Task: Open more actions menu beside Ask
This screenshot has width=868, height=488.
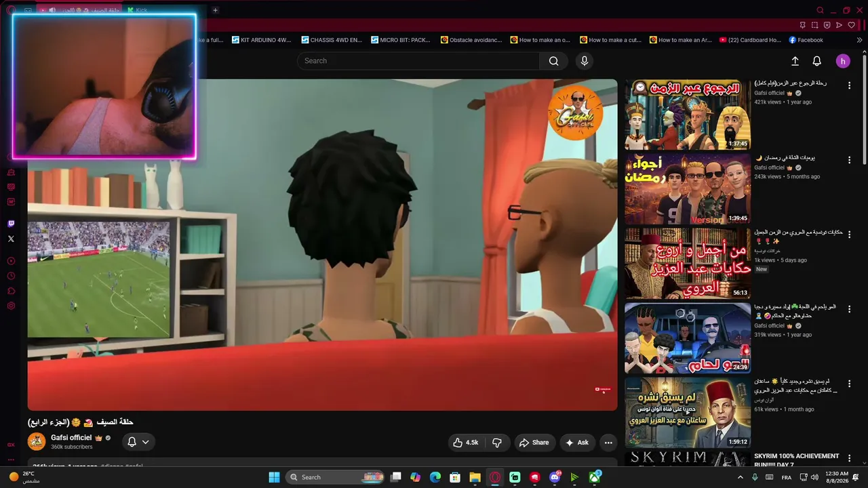Action: 608,443
